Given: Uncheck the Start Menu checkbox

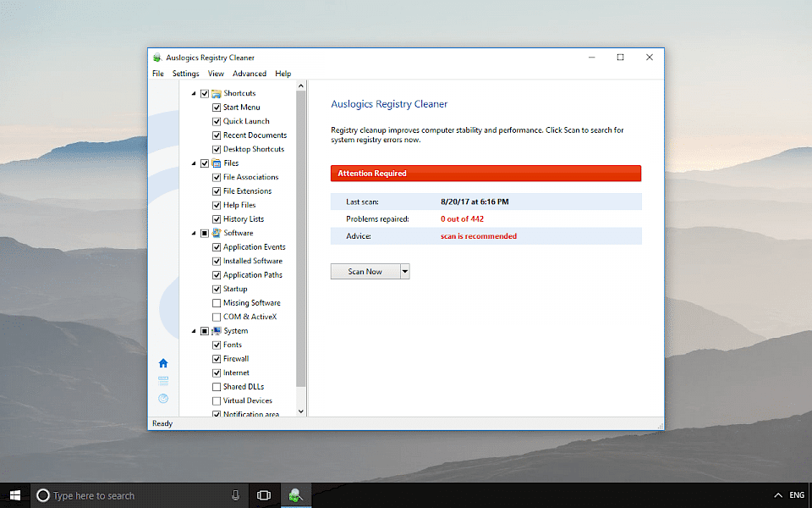Looking at the screenshot, I should click(217, 108).
